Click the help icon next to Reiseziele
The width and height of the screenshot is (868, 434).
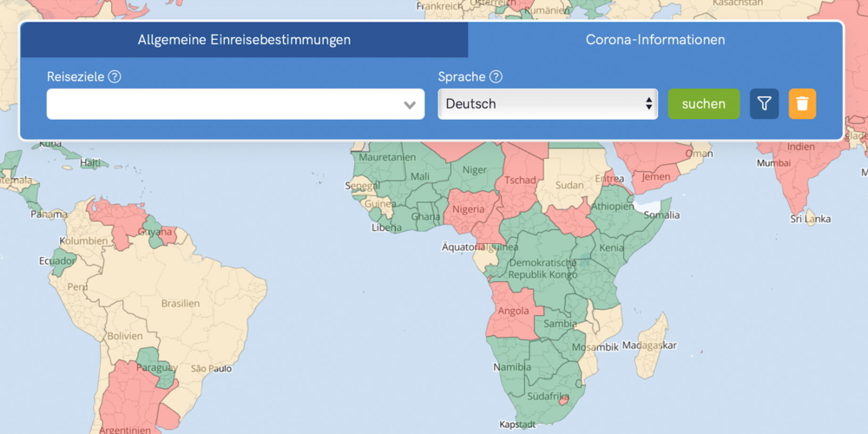(115, 76)
